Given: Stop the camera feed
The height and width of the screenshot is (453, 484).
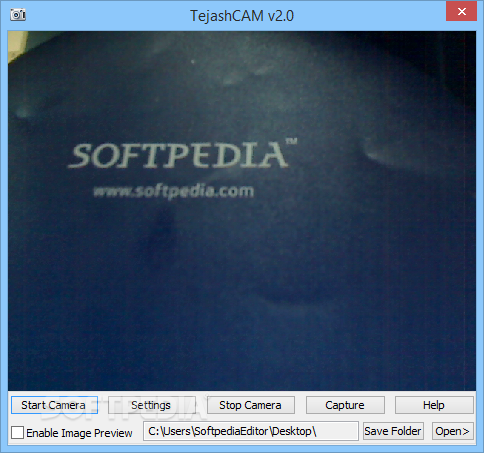Looking at the screenshot, I should click(251, 405).
